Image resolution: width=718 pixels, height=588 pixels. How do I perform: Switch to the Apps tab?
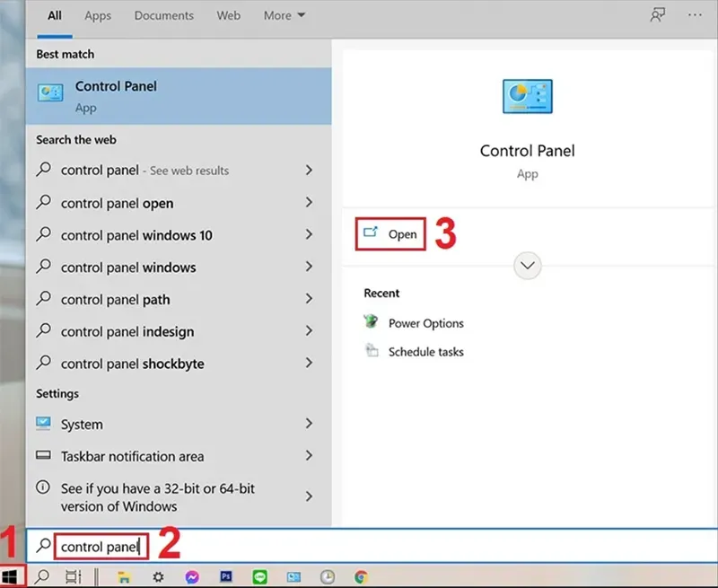point(98,15)
